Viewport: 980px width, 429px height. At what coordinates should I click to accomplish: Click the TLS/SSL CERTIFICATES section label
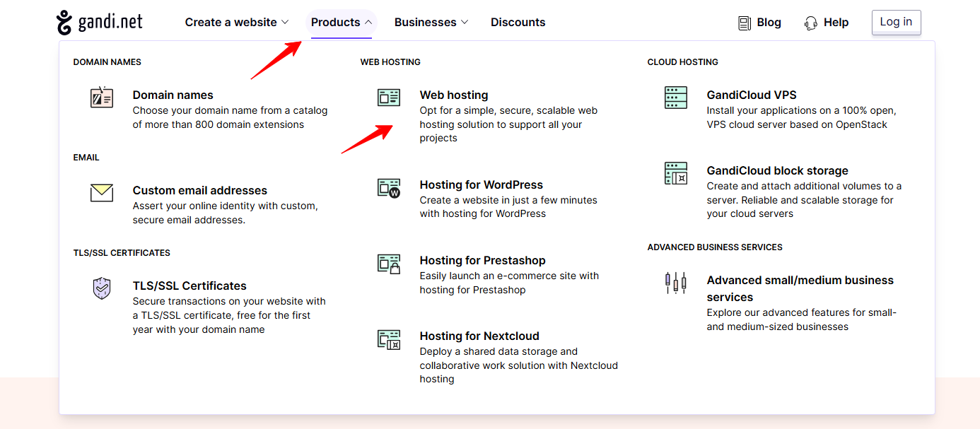pyautogui.click(x=122, y=253)
